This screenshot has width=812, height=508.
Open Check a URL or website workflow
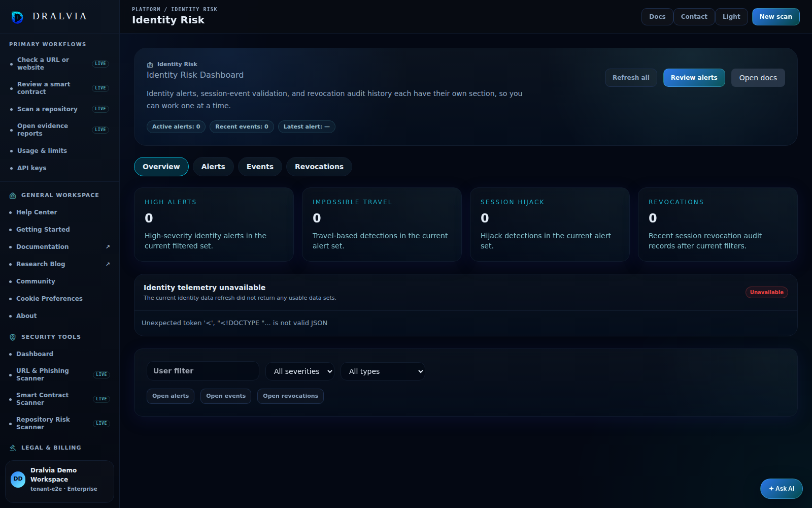(x=60, y=64)
